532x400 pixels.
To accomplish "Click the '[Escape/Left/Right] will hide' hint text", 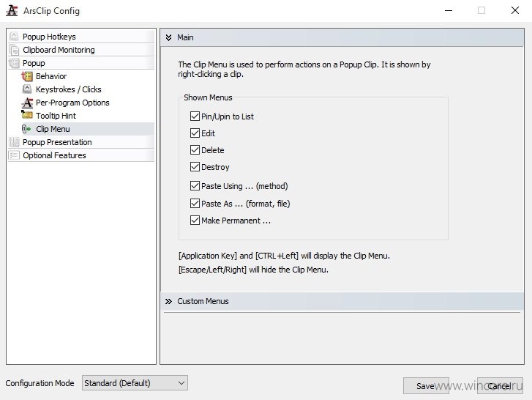I will tap(253, 270).
